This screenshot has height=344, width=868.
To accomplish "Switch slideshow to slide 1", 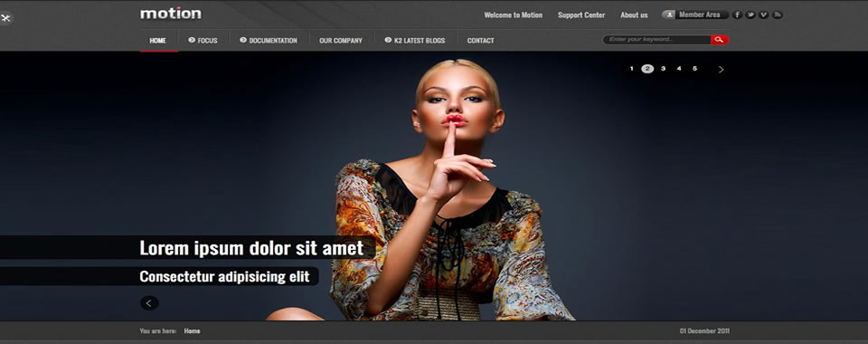I will (x=632, y=69).
